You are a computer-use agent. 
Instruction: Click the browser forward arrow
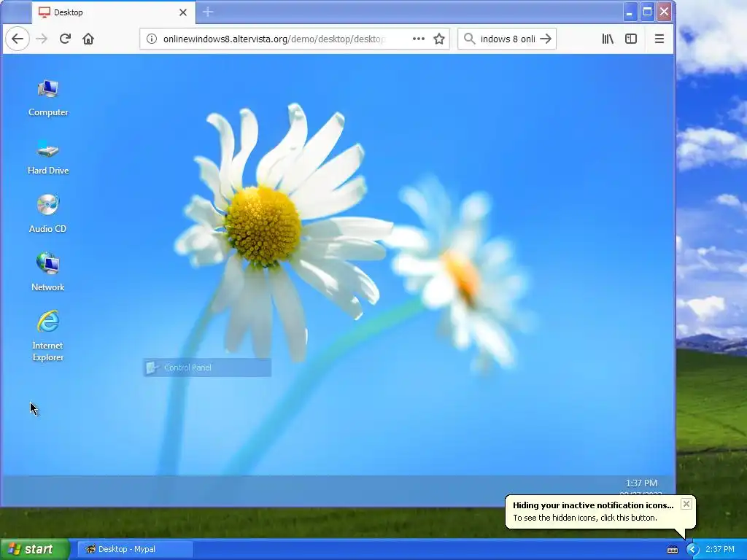coord(42,39)
